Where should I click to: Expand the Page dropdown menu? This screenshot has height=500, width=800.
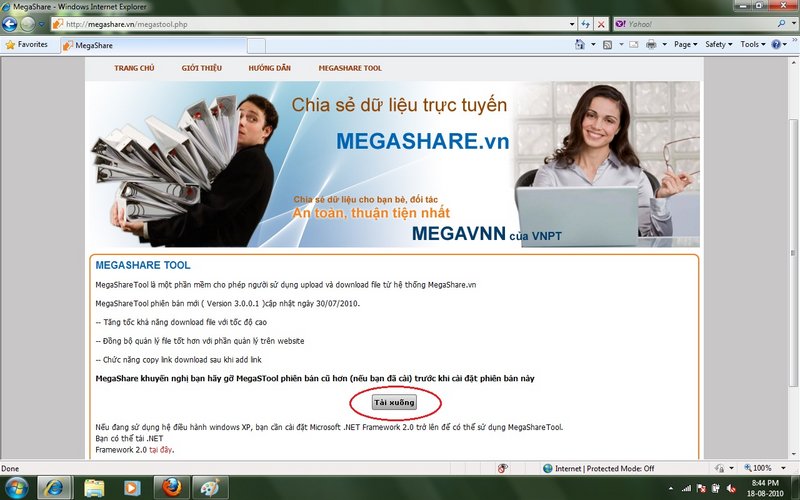point(686,45)
